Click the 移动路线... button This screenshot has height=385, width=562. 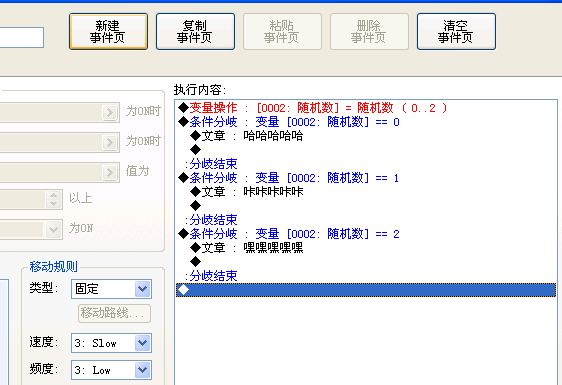pos(114,313)
